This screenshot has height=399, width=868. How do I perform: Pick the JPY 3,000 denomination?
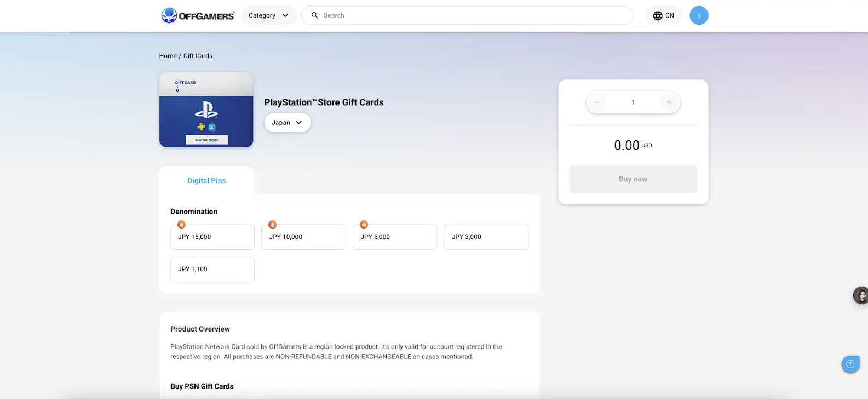pyautogui.click(x=486, y=237)
